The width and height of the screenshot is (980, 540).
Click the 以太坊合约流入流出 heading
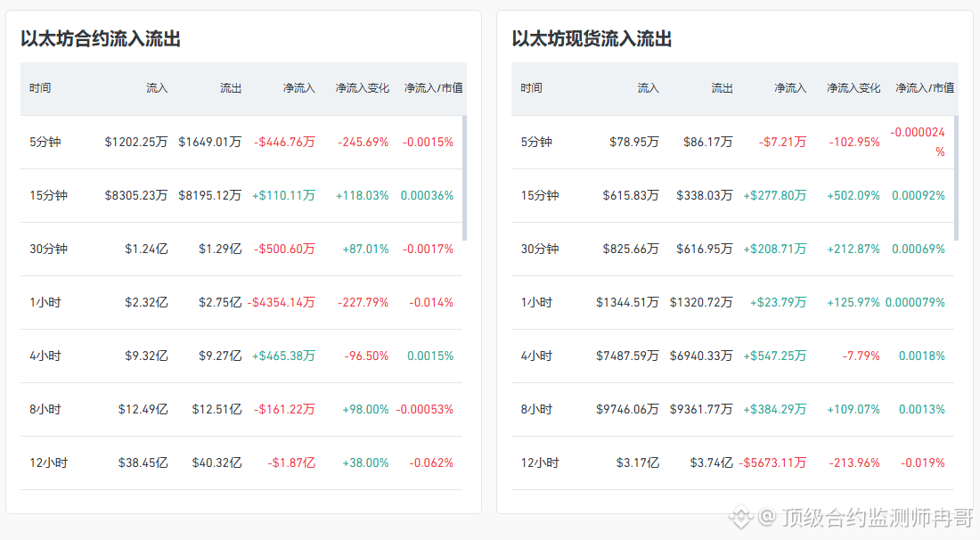(101, 38)
